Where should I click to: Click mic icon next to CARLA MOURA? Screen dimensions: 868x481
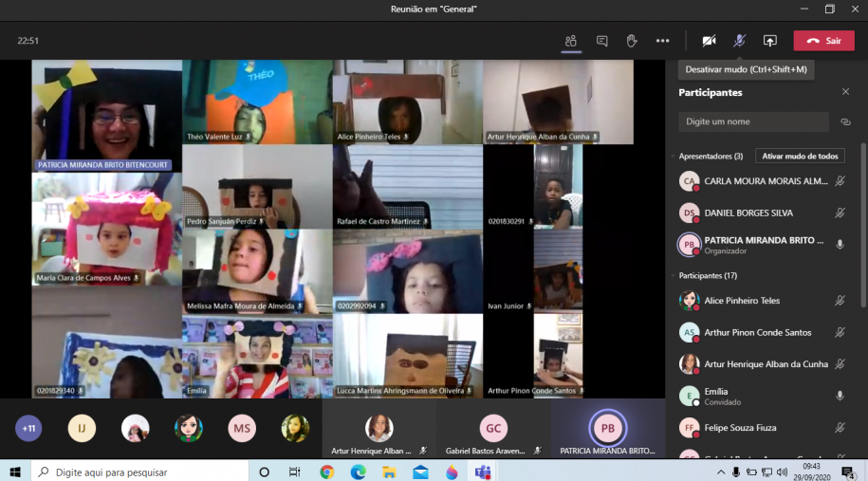coord(840,181)
